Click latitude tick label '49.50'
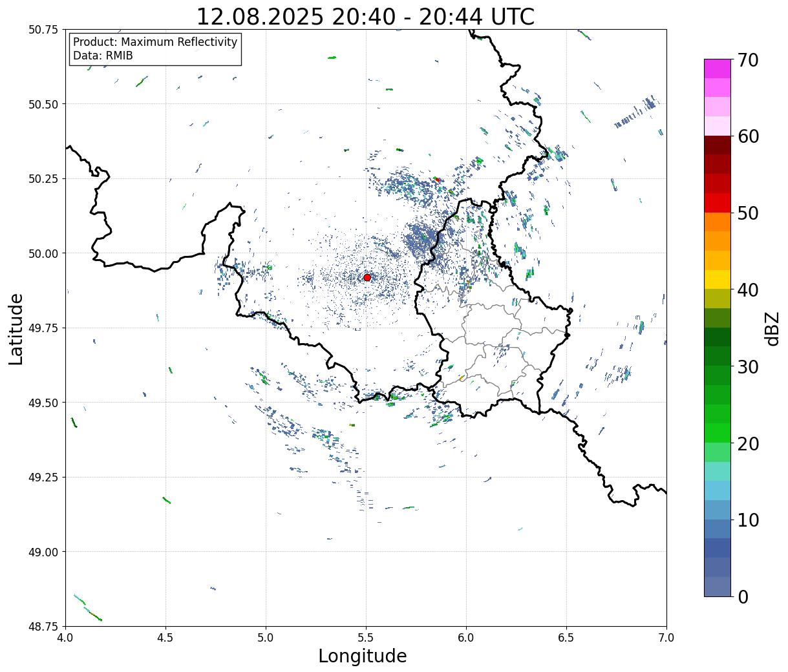The width and height of the screenshot is (788, 672). (x=44, y=403)
